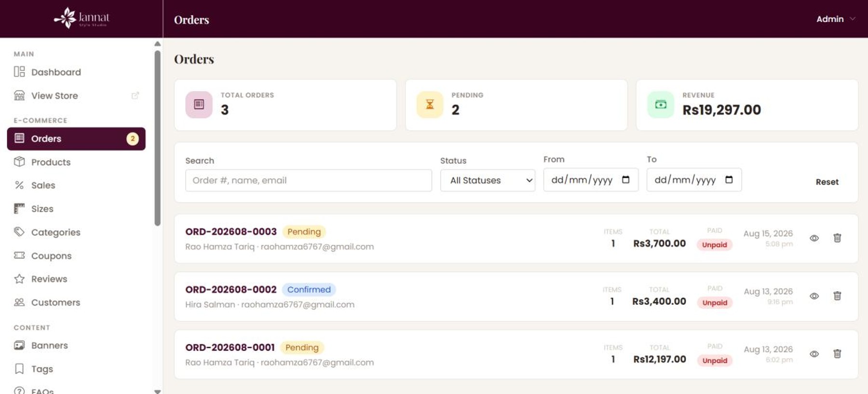868x394 pixels.
Task: Click the Total Orders card icon
Action: coord(199,104)
